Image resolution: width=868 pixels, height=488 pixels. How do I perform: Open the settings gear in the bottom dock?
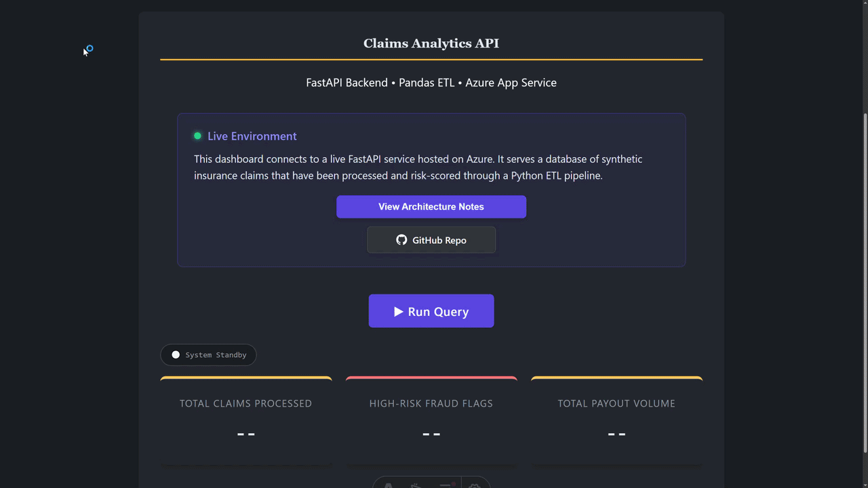tap(475, 485)
